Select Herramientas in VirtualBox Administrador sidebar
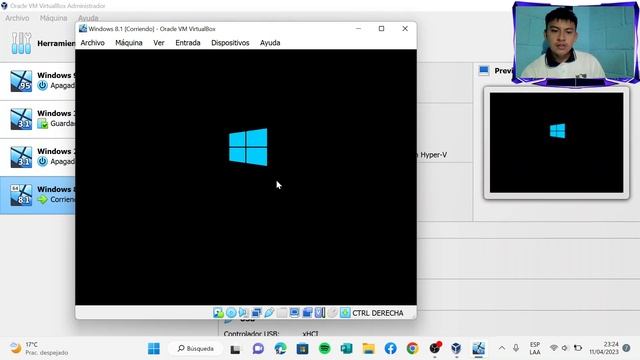 [38, 43]
